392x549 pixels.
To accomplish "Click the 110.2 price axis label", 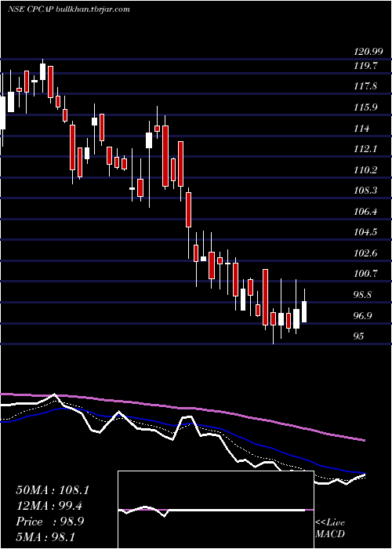I will click(x=365, y=170).
